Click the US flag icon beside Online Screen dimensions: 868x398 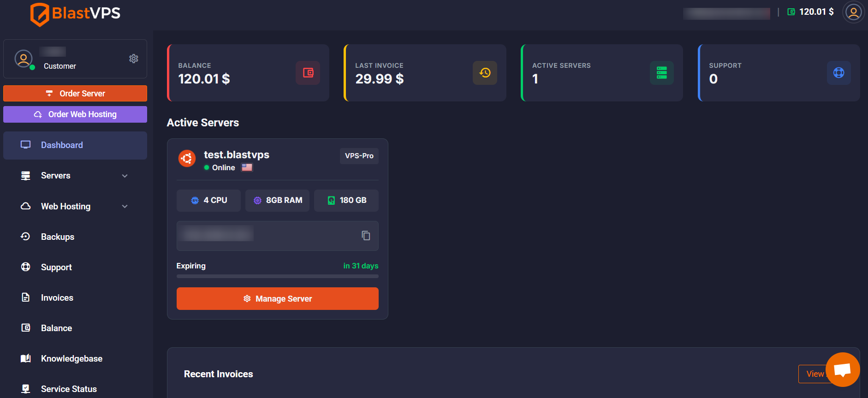click(247, 167)
